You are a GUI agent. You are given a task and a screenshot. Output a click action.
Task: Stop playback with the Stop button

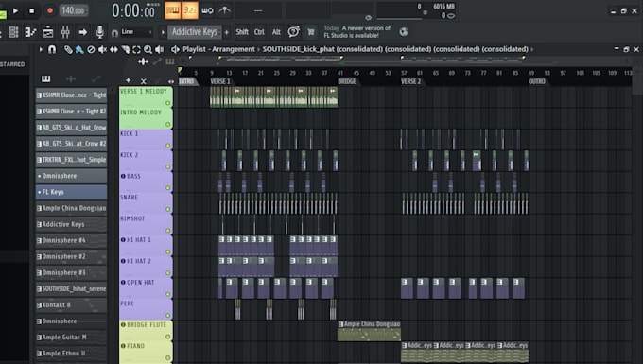[x=31, y=10]
